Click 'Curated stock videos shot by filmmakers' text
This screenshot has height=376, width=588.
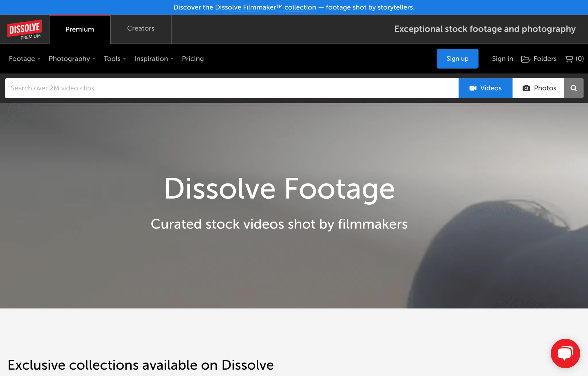pyautogui.click(x=279, y=224)
